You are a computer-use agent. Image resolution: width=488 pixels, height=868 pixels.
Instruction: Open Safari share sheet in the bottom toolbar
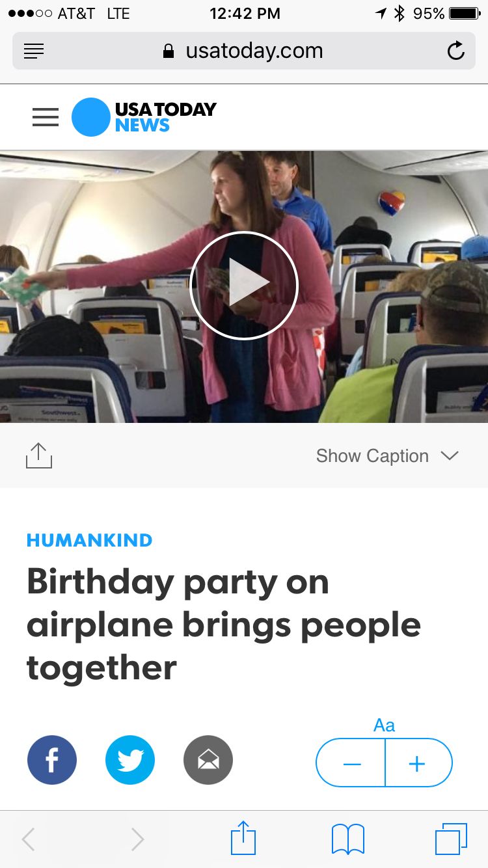tap(243, 838)
